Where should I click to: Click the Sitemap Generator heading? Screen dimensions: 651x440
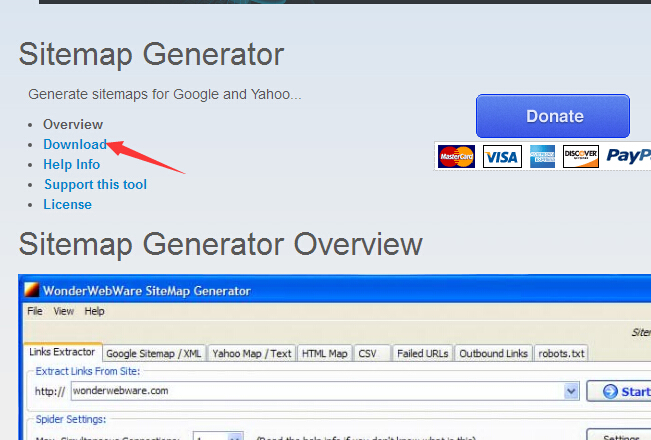[151, 54]
